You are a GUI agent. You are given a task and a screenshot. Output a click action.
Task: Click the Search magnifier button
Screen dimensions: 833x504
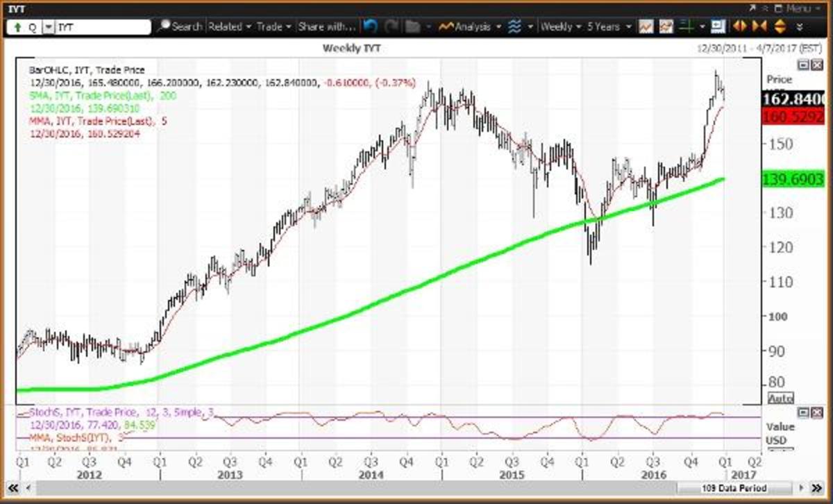179,26
